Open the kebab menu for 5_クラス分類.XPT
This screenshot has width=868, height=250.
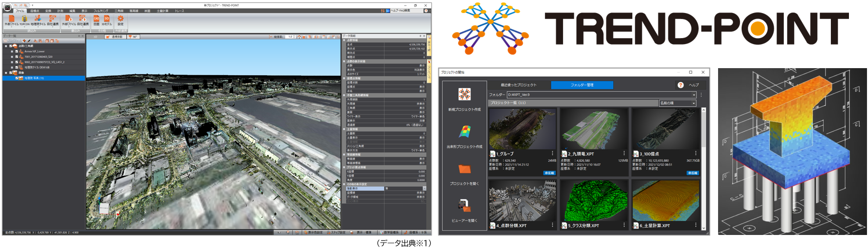[x=624, y=225]
